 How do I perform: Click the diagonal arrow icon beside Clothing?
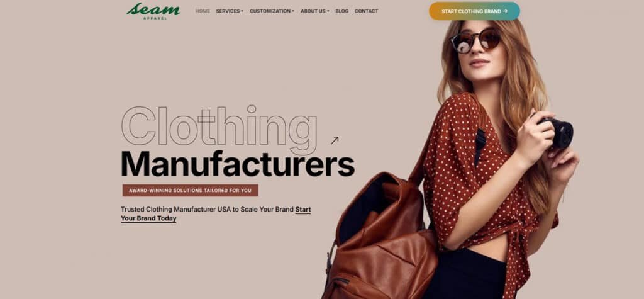point(335,140)
